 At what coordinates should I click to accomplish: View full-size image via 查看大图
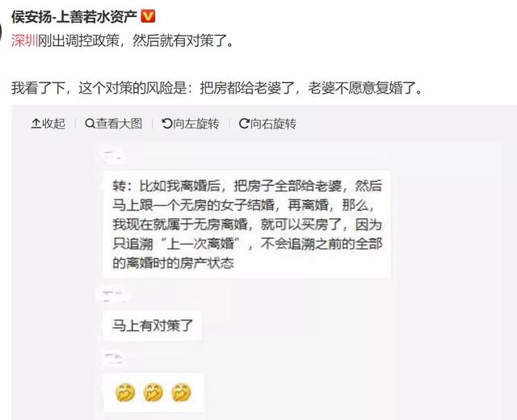[x=113, y=124]
